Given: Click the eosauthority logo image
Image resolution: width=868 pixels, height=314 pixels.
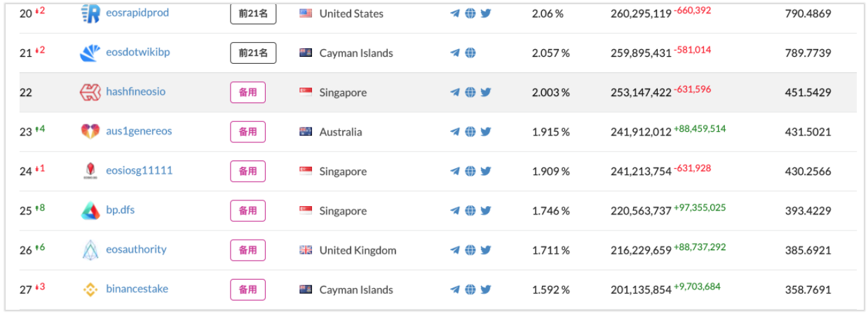Looking at the screenshot, I should [x=91, y=250].
